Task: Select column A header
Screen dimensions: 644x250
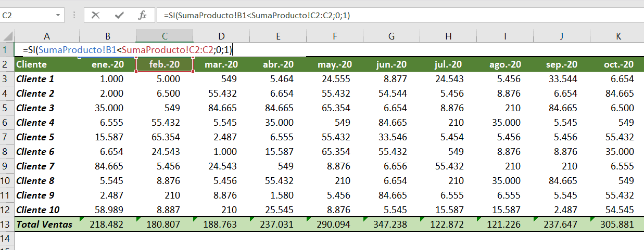Action: point(47,36)
